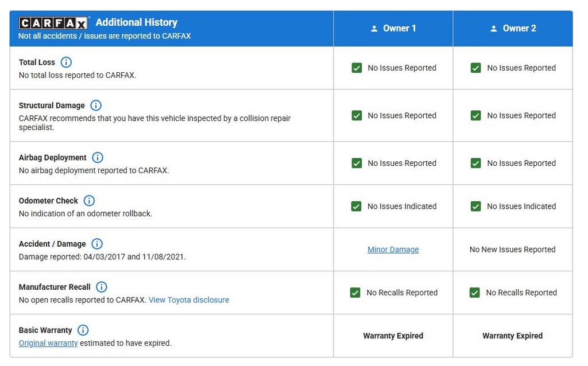Click the Airbag Deployment info icon
Image resolution: width=588 pixels, height=366 pixels.
pos(98,158)
